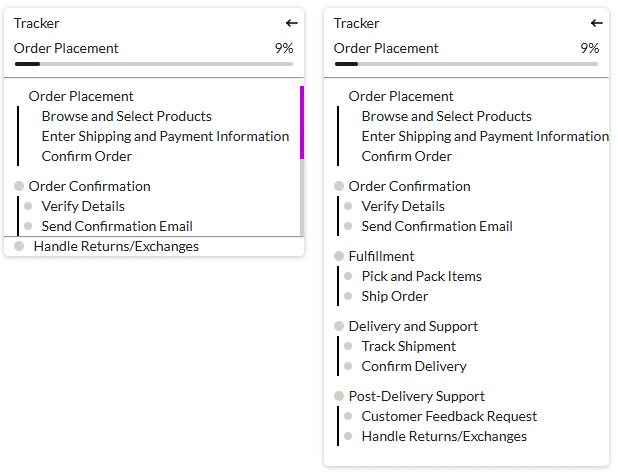Click the status dot beside Post-Delivery Support

pyautogui.click(x=339, y=397)
